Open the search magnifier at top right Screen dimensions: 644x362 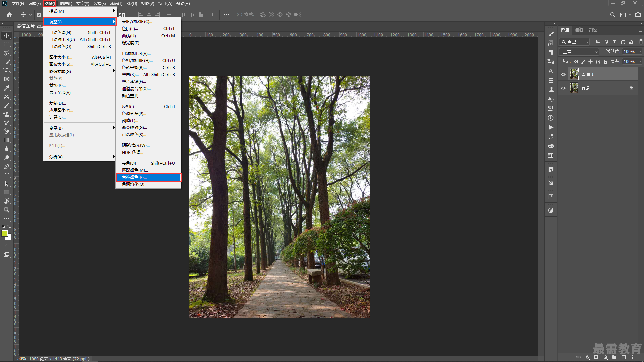tap(612, 15)
